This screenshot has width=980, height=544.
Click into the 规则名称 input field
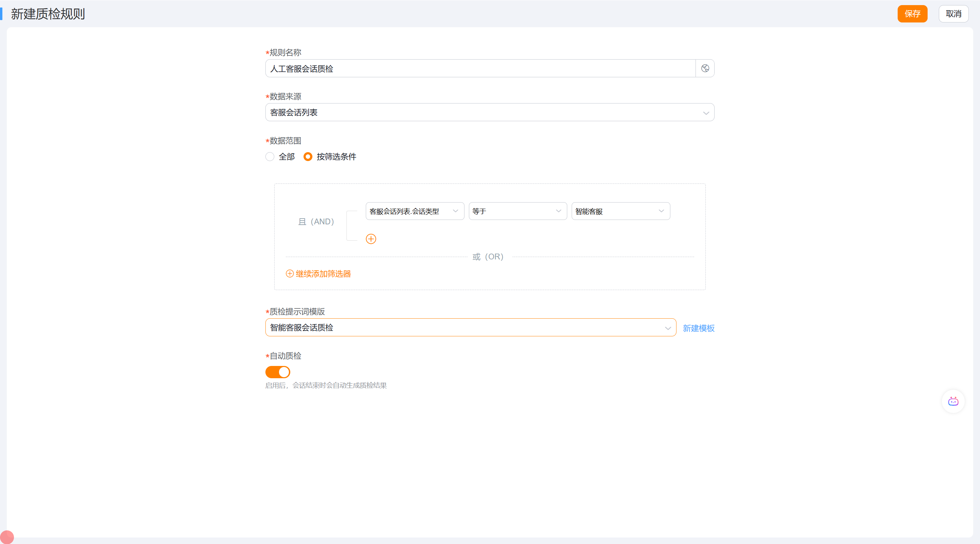480,68
